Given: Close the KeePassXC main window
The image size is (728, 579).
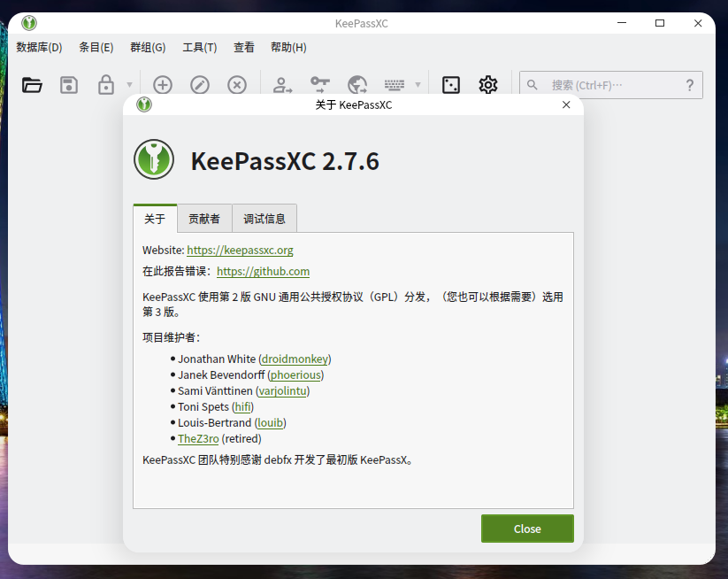Looking at the screenshot, I should click(698, 23).
